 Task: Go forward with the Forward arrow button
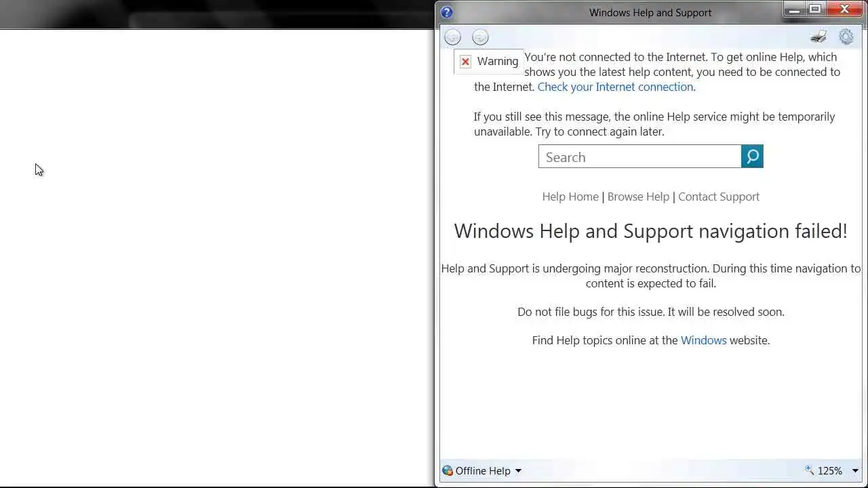[480, 37]
